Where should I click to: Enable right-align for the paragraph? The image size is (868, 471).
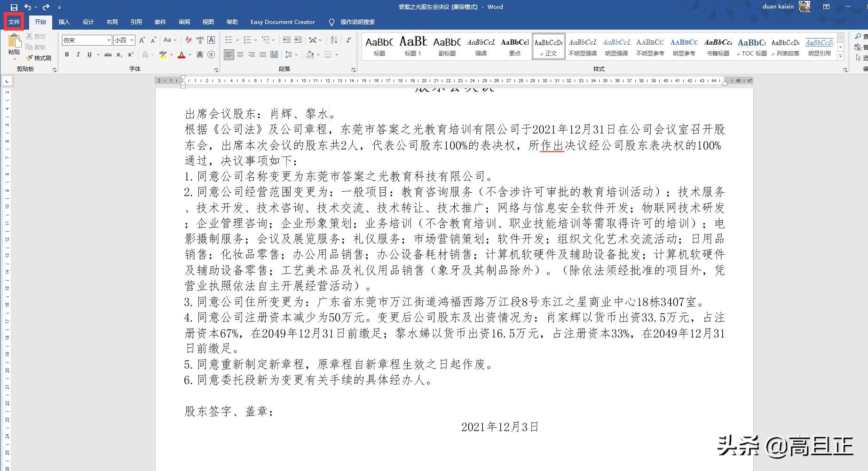click(x=252, y=55)
